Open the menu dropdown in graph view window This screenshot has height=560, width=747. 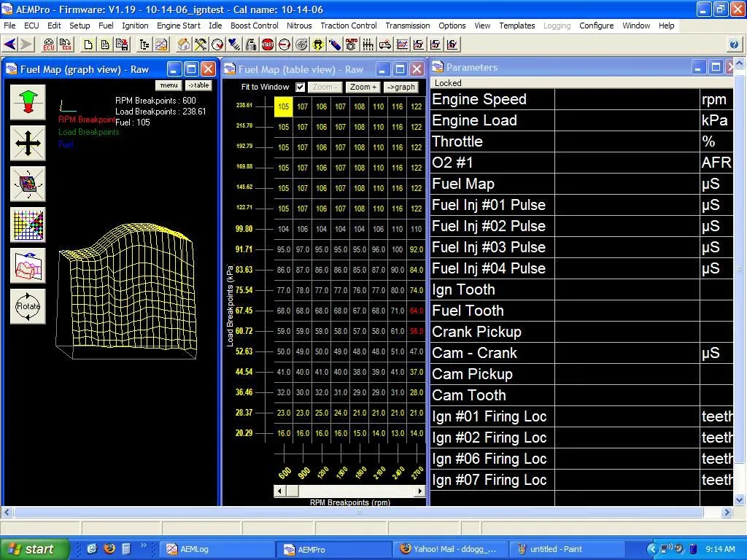(x=169, y=85)
